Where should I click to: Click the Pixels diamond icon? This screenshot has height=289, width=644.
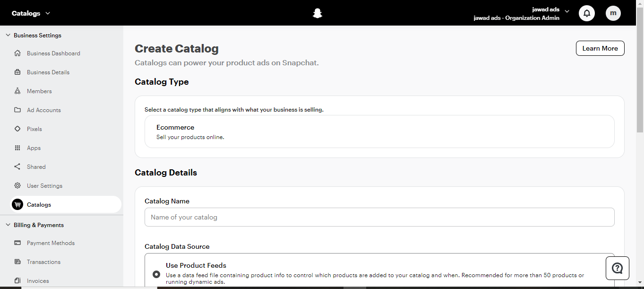(17, 129)
